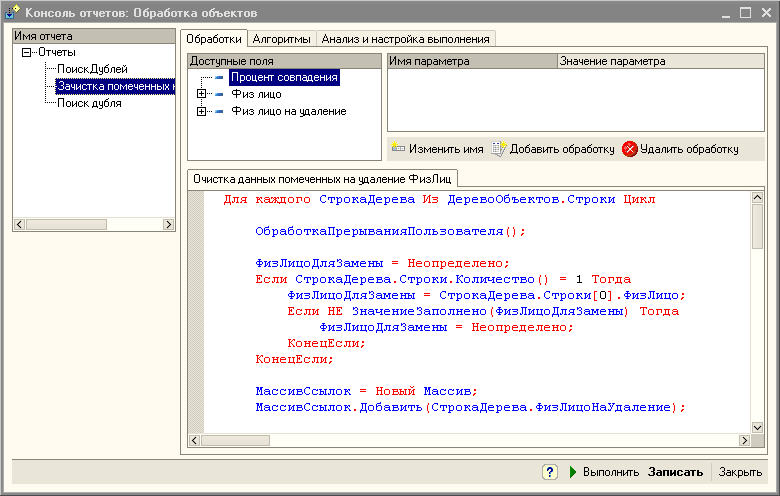Maximize the Консоль отчетов window
The image size is (780, 496).
745,12
